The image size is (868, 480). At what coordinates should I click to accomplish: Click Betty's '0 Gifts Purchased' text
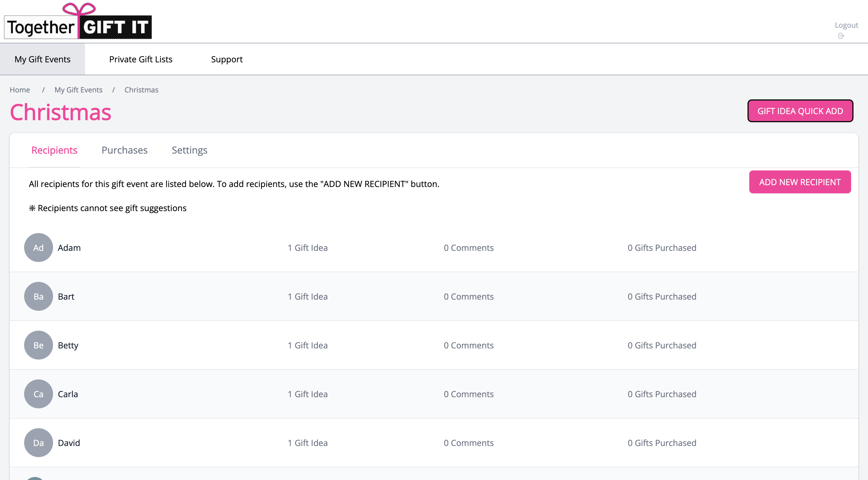662,345
